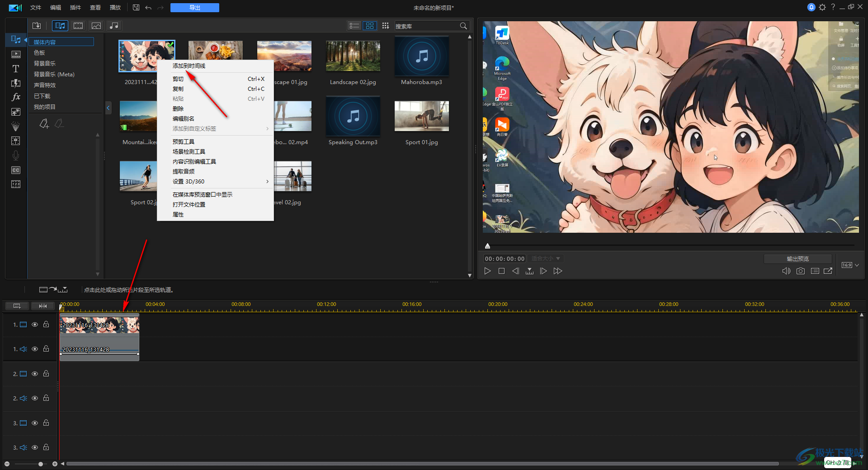Click the 输出预览 button
This screenshot has height=470, width=868.
coord(797,258)
